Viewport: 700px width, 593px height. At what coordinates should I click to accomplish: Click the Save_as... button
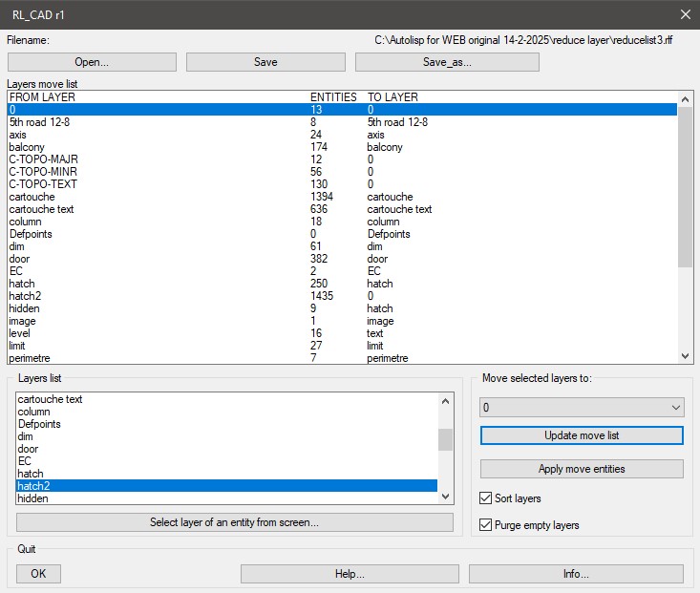point(447,62)
